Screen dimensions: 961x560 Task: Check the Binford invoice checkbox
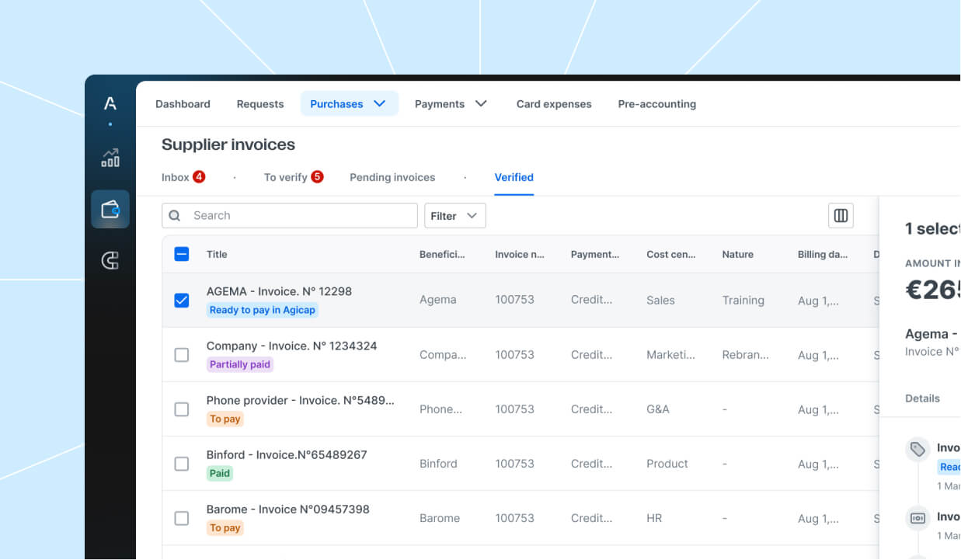pyautogui.click(x=181, y=464)
